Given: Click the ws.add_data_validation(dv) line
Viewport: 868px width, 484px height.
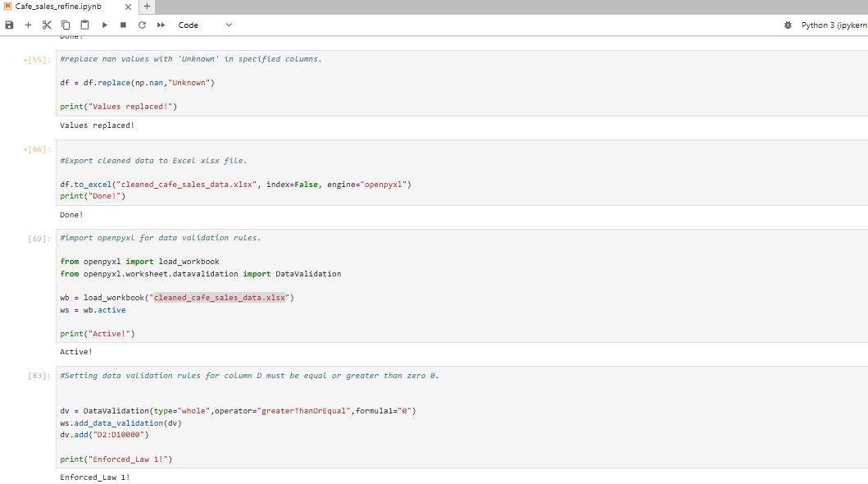Looking at the screenshot, I should click(x=120, y=423).
